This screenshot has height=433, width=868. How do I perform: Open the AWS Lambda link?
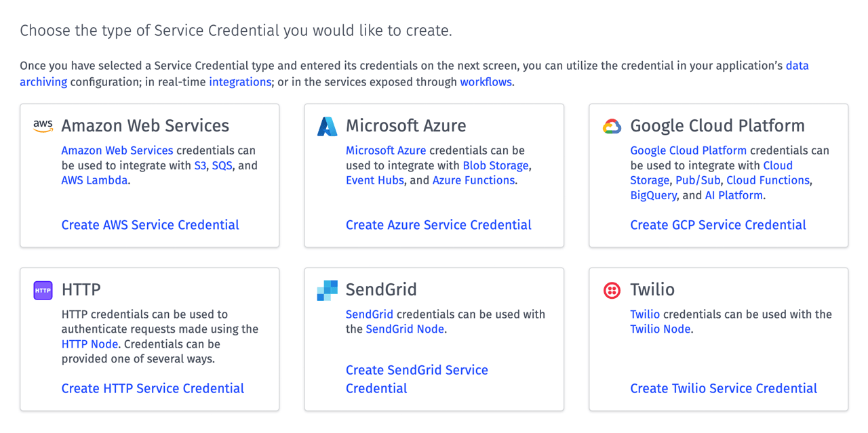94,180
